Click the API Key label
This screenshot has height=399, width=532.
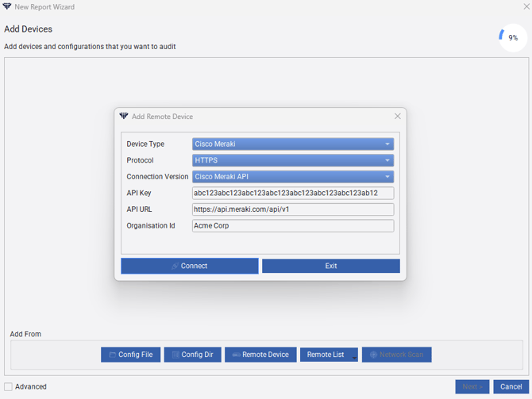click(x=139, y=193)
